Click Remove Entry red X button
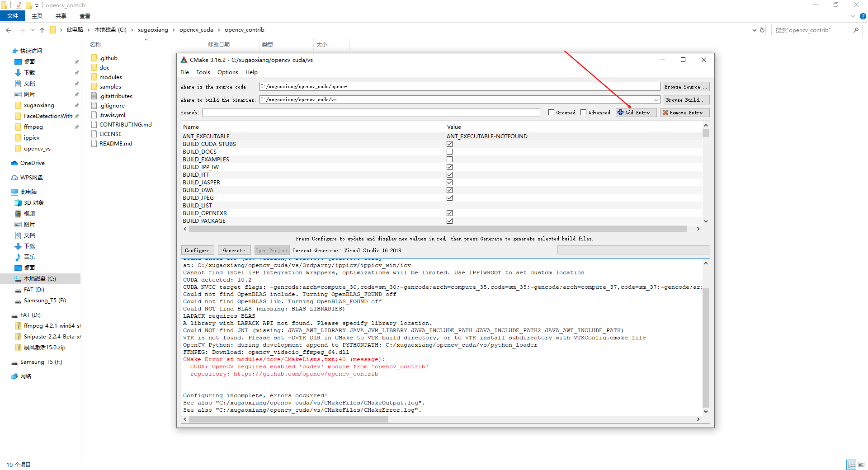Image resolution: width=868 pixels, height=470 pixels. pyautogui.click(x=684, y=113)
